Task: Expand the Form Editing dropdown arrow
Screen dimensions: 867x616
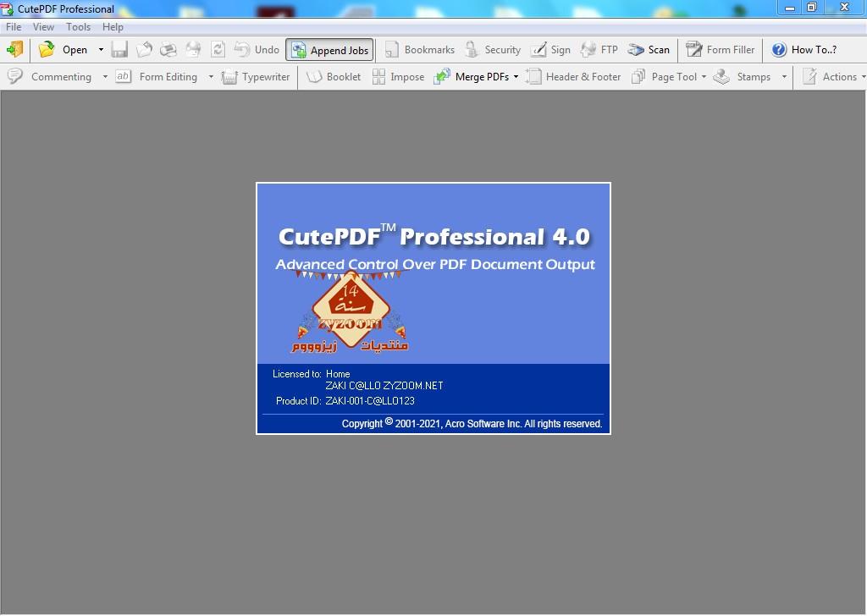Action: pos(211,77)
